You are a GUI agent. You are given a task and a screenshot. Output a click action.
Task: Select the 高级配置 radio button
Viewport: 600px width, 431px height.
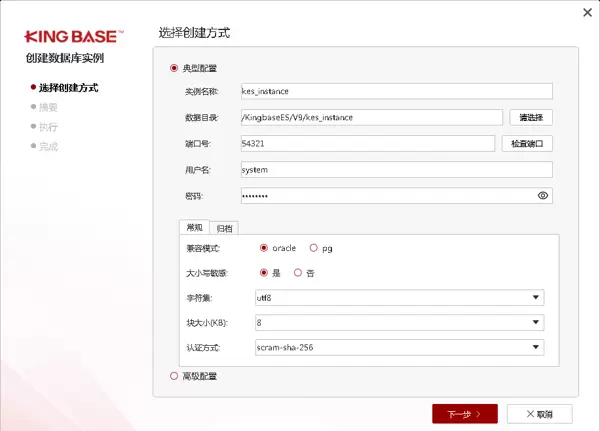pyautogui.click(x=174, y=376)
